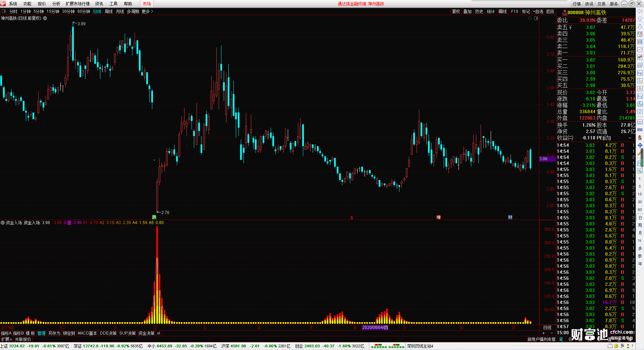Click the 财 event marker on the chart
Viewport: 644px width, 350px height.
[510, 217]
